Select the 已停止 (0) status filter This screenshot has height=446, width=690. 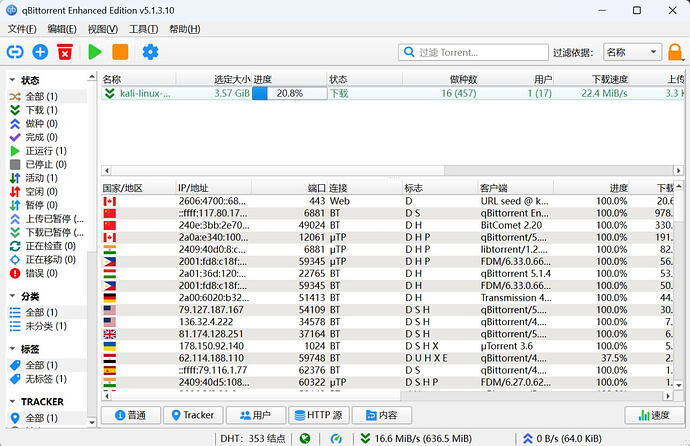[46, 165]
